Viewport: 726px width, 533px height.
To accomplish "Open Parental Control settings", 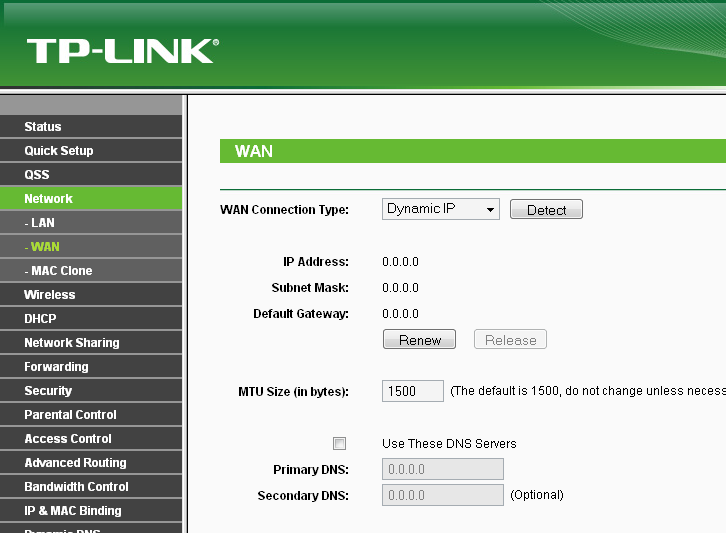I will click(x=91, y=415).
